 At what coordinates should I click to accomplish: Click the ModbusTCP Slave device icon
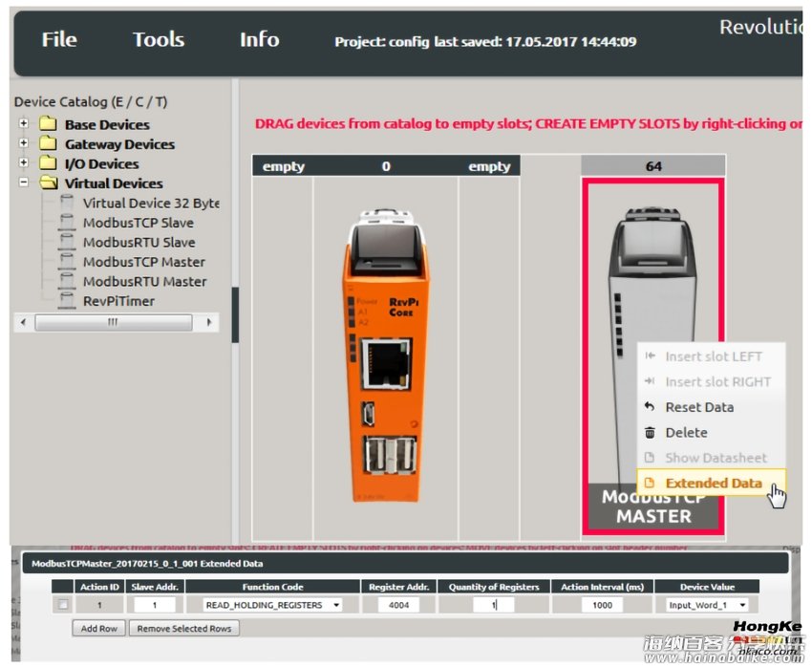(67, 223)
